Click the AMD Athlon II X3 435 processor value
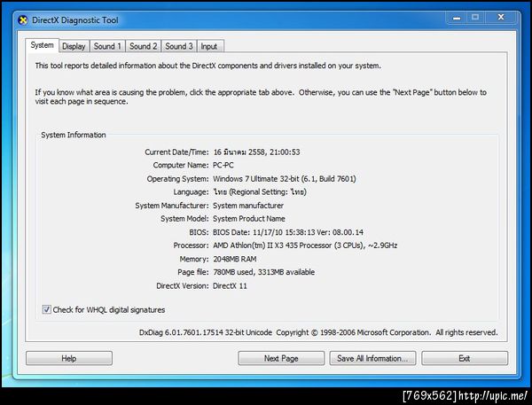The height and width of the screenshot is (405, 532). click(x=305, y=245)
